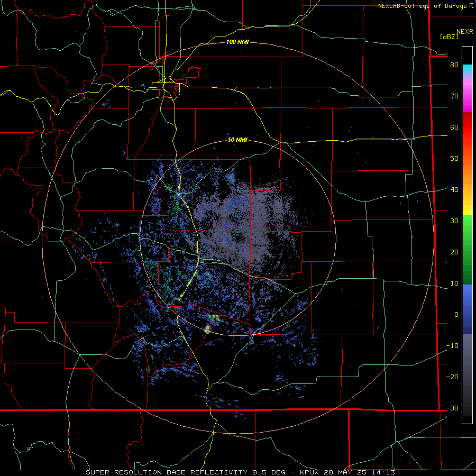Click the 30 value on dBZ scale
Viewport: 476px width, 476px height.
(454, 221)
